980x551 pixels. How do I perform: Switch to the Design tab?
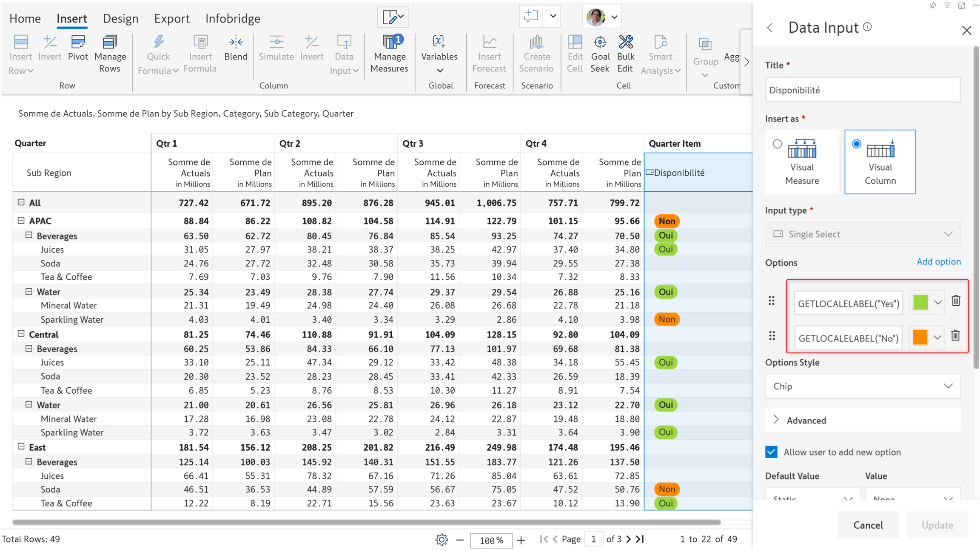(x=120, y=18)
